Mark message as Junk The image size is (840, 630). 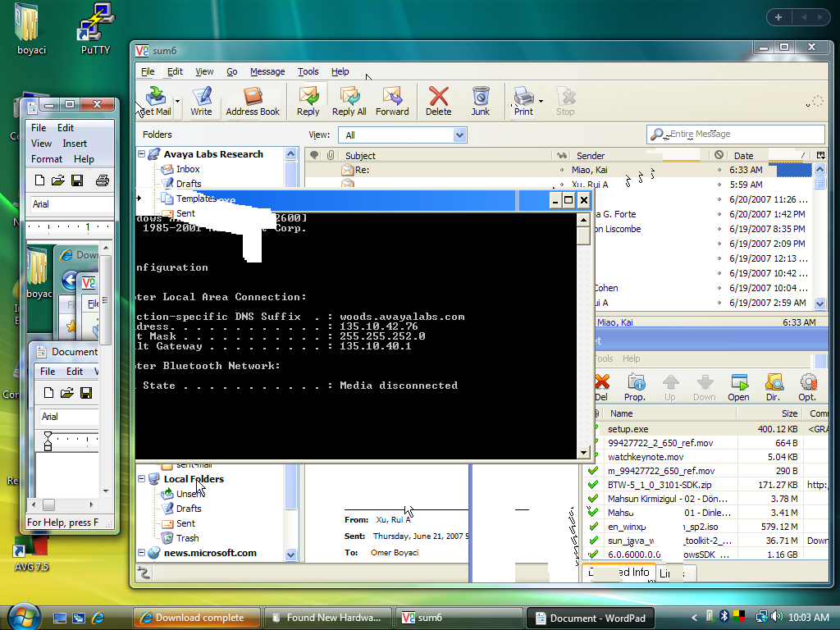pyautogui.click(x=480, y=101)
